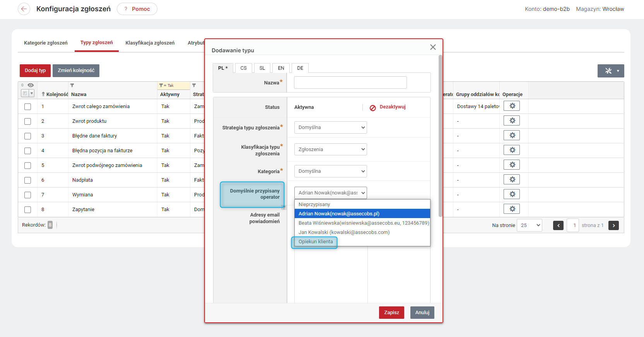The image size is (644, 337).
Task: Open Klasyfikacja typu zgłoszenia dropdown
Action: 331,150
